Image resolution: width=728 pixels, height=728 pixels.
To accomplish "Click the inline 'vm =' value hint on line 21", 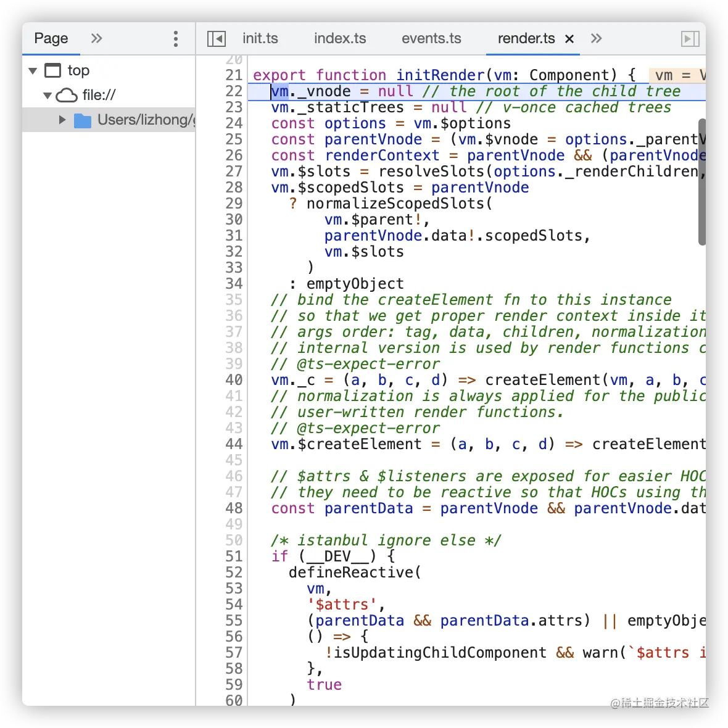I will tap(677, 75).
